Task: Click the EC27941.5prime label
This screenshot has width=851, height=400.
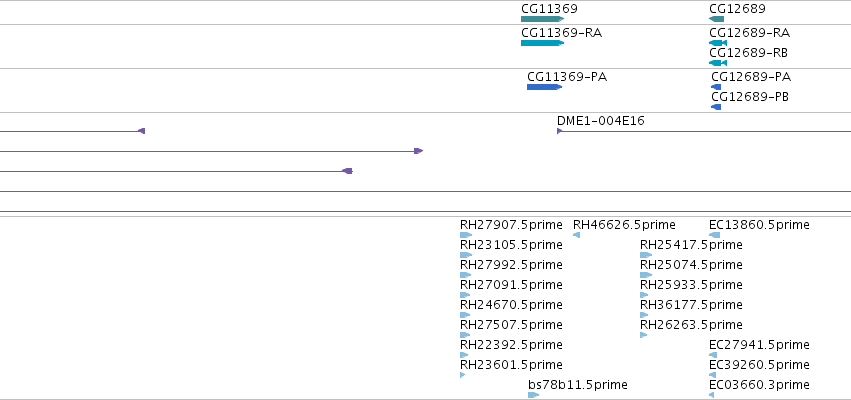Action: tap(759, 345)
